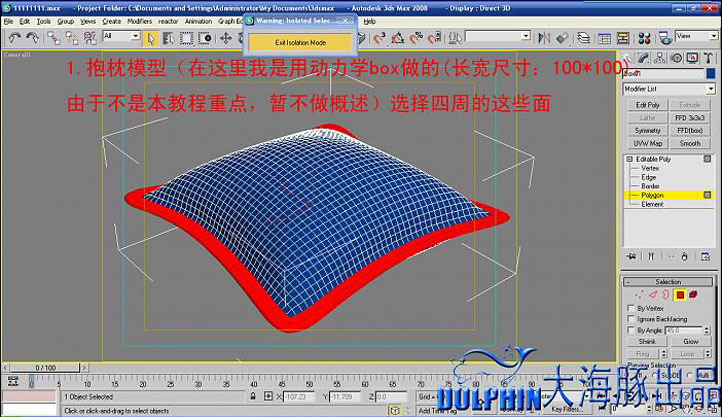722x417 pixels.
Task: Enable Ignore Backfacing checkbox
Action: pyautogui.click(x=631, y=319)
